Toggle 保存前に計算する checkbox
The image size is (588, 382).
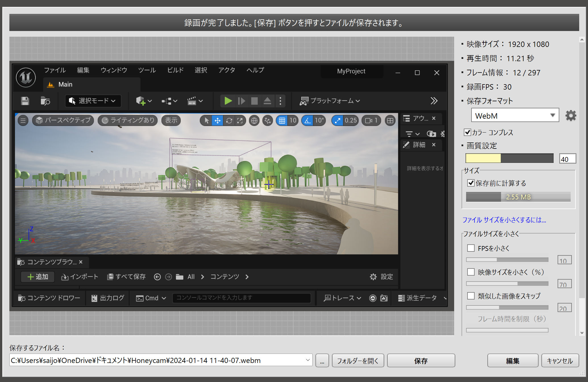pos(471,183)
